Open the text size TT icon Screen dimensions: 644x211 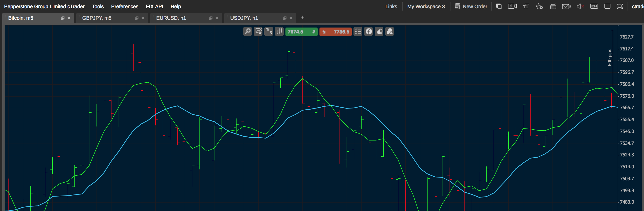point(526,6)
